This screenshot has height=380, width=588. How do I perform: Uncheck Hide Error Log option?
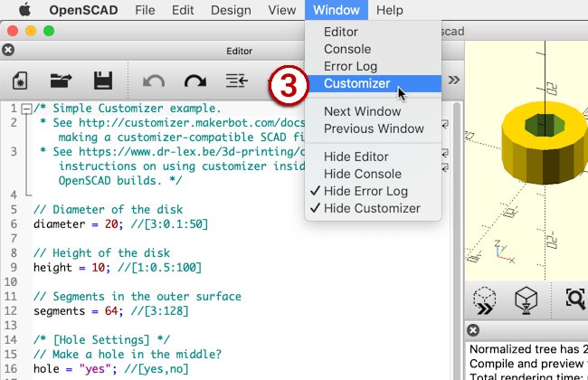pos(373,191)
